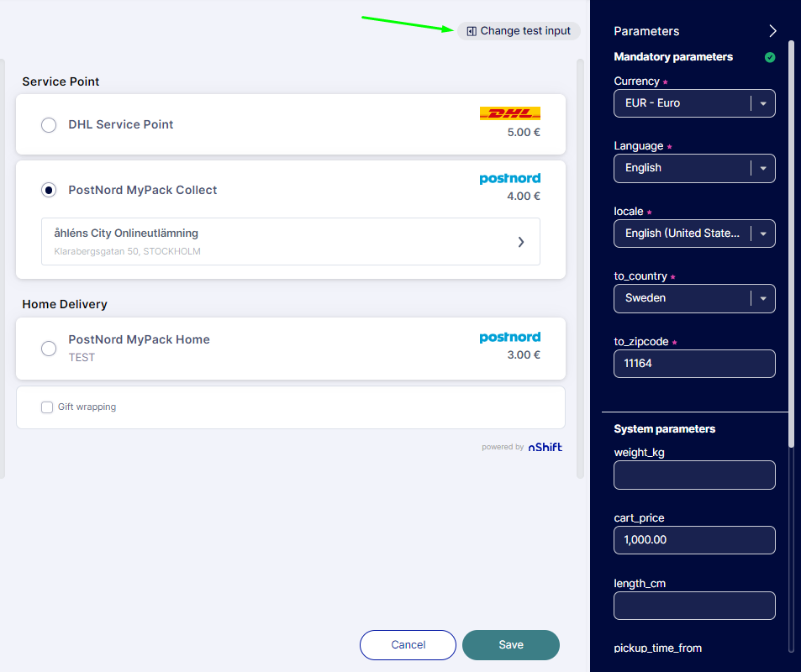Enable the Gift wrapping checkbox
This screenshot has height=672, width=801.
(x=47, y=407)
